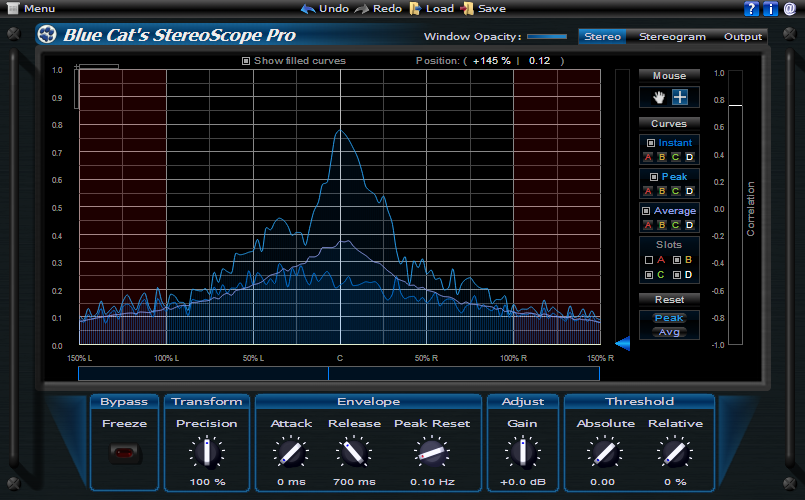This screenshot has height=500, width=805.
Task: Switch to the Output tab
Action: click(743, 37)
